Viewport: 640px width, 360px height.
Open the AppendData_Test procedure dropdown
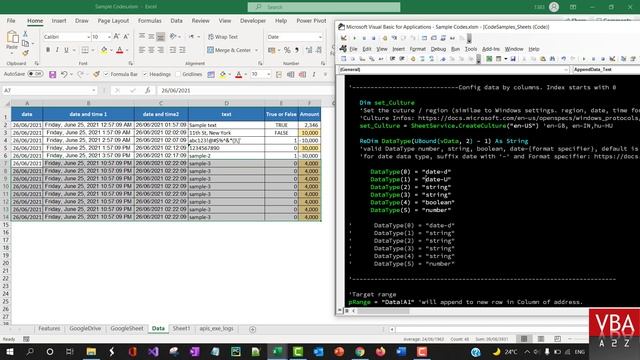click(x=606, y=70)
